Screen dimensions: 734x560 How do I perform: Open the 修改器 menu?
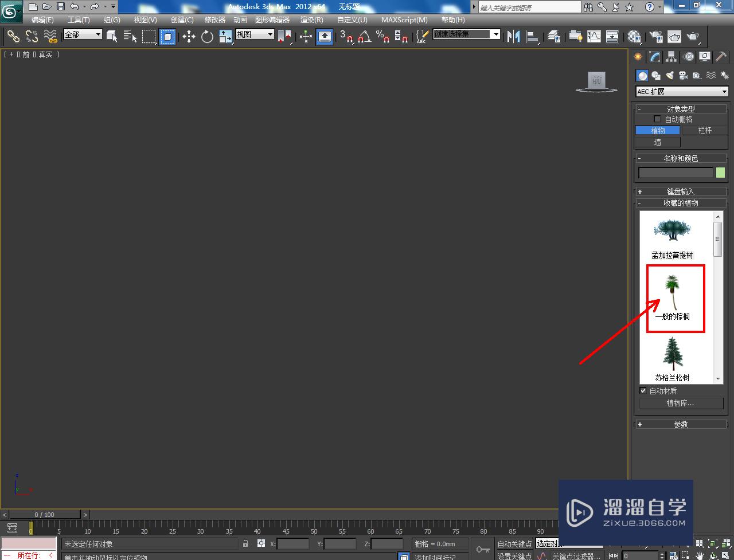[x=215, y=20]
